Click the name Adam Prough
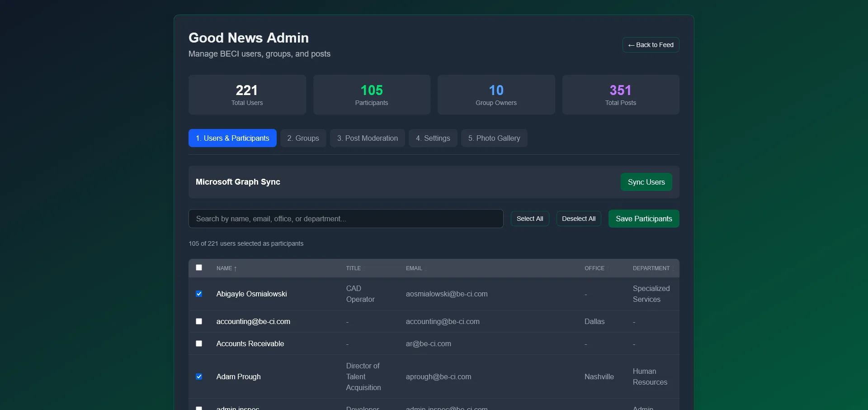The width and height of the screenshot is (868, 410). click(x=238, y=377)
